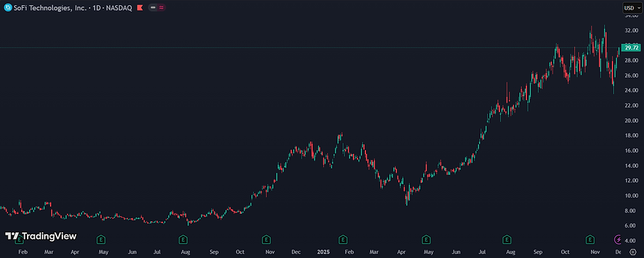Click the 12.00 price axis label
The height and width of the screenshot is (258, 644).
(x=631, y=180)
